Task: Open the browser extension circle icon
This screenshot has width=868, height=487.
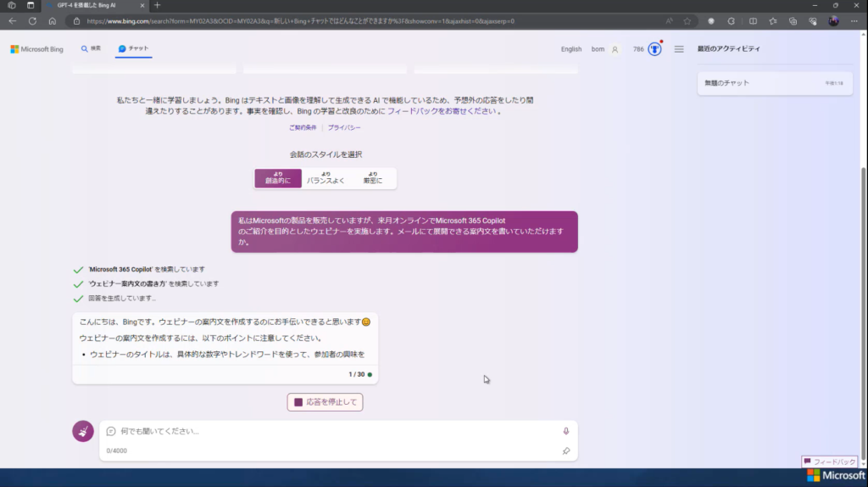Action: point(711,21)
